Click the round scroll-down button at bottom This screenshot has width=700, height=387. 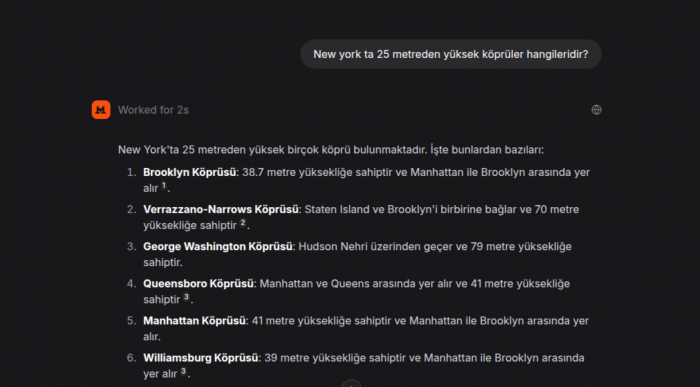tap(351, 383)
